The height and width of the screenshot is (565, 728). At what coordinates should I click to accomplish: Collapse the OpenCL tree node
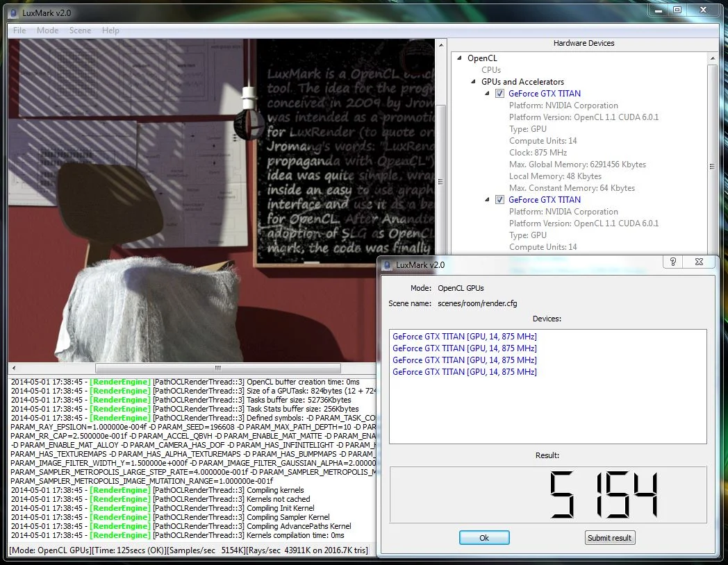tap(460, 58)
